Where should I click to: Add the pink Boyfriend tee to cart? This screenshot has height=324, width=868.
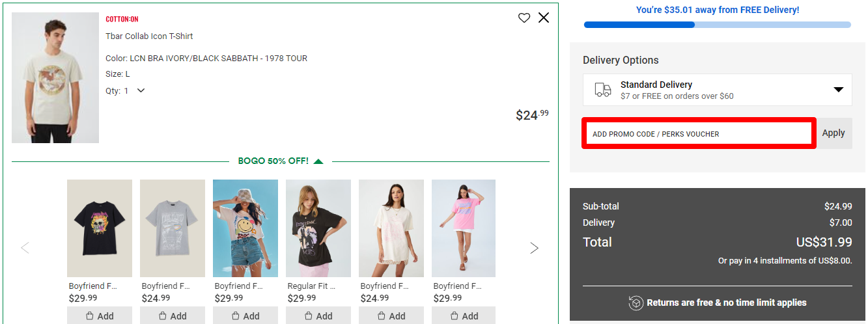(464, 316)
